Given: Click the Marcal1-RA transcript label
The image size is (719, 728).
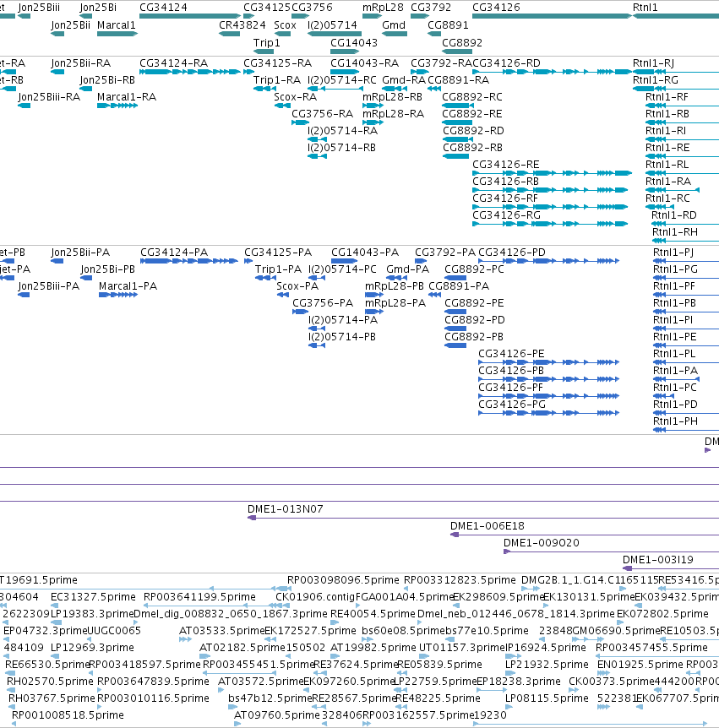Looking at the screenshot, I should 127,97.
